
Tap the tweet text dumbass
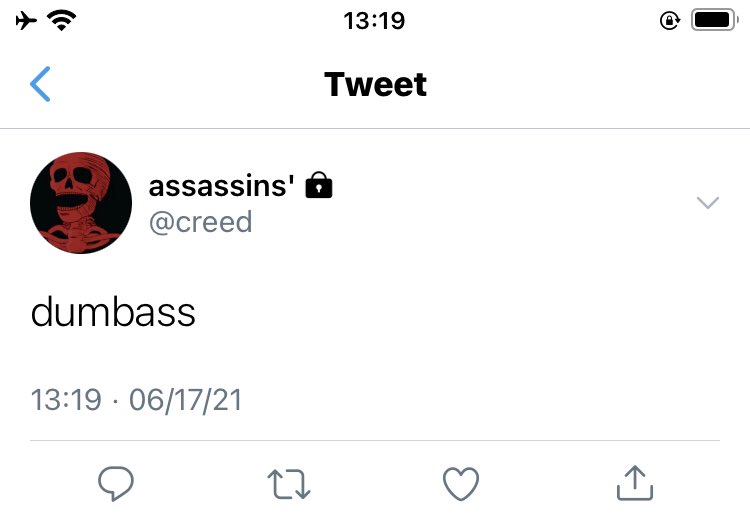click(113, 312)
